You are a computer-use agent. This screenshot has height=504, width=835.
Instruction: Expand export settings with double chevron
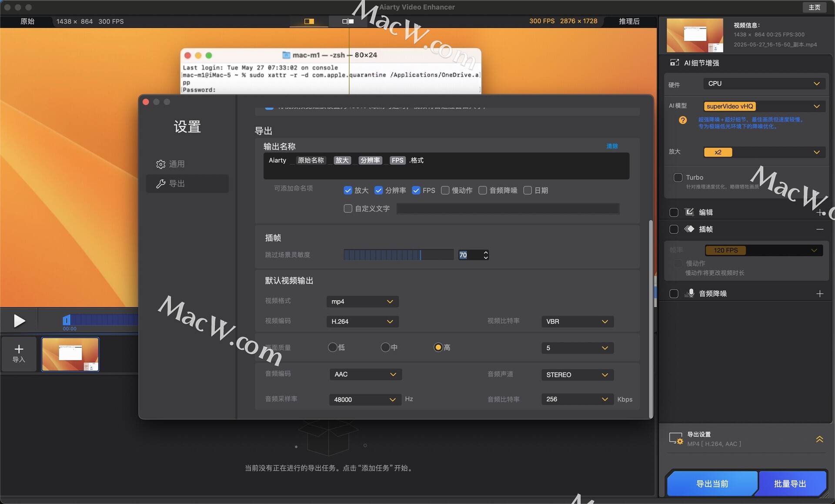coord(819,439)
